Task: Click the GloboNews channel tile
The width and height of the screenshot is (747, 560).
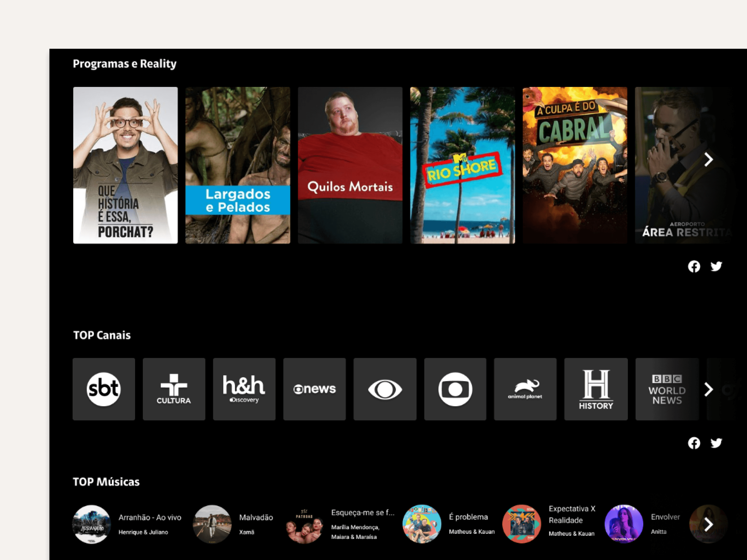Action: pos(314,389)
